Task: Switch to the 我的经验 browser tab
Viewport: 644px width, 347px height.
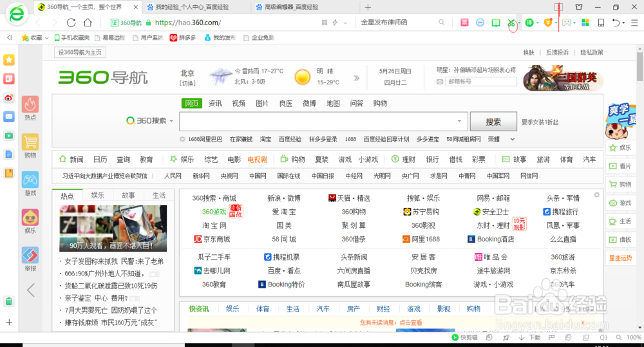Action: click(x=192, y=7)
